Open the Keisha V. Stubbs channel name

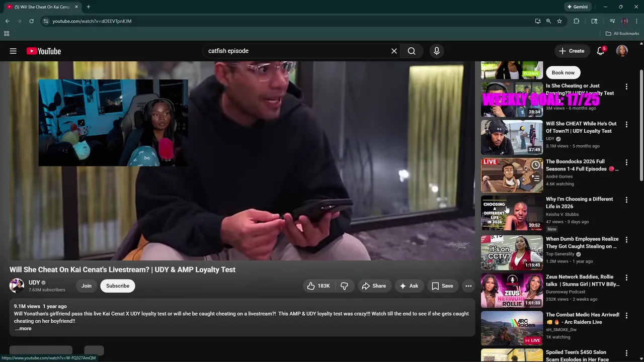click(x=562, y=214)
